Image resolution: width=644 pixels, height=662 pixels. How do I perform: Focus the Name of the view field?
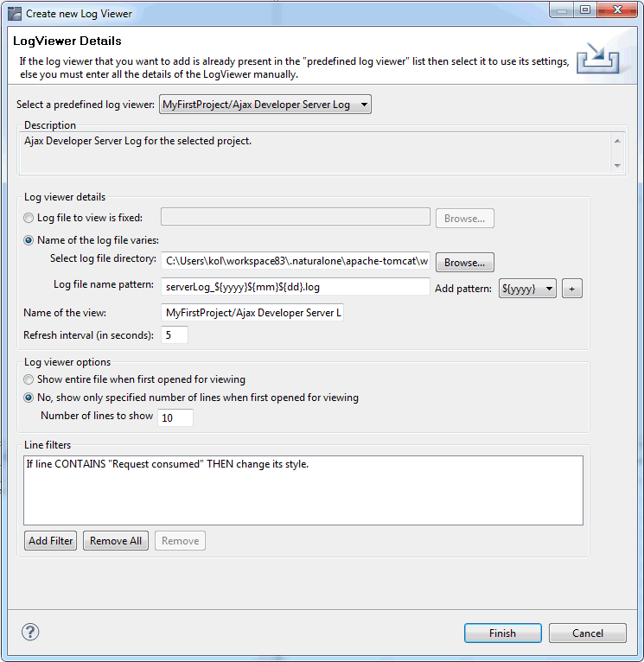[252, 313]
